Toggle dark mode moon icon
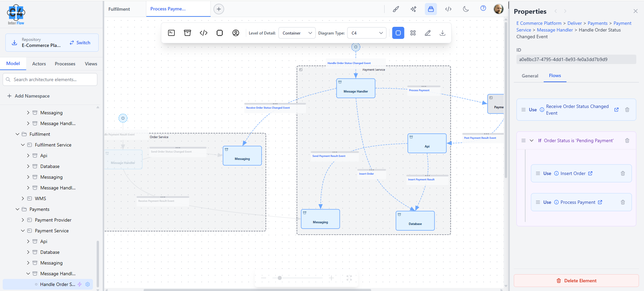644x291 pixels. [x=466, y=9]
